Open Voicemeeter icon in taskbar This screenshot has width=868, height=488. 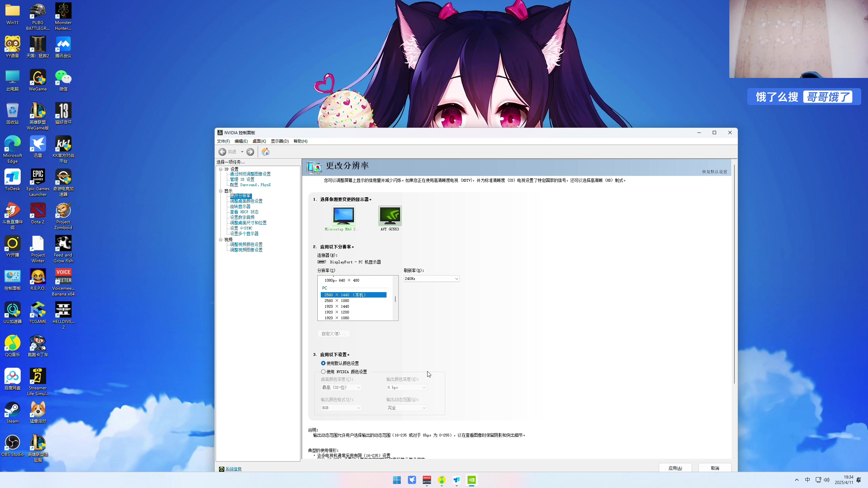tap(427, 480)
